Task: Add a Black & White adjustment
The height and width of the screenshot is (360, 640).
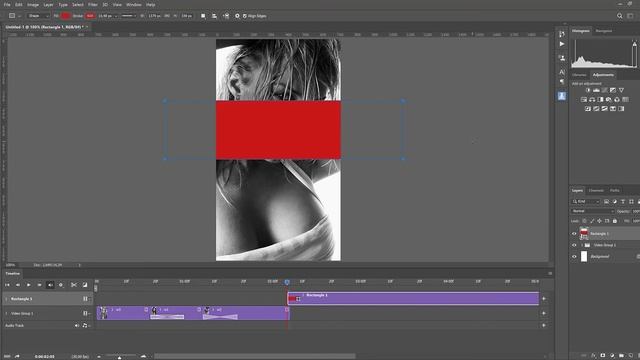Action: point(600,100)
